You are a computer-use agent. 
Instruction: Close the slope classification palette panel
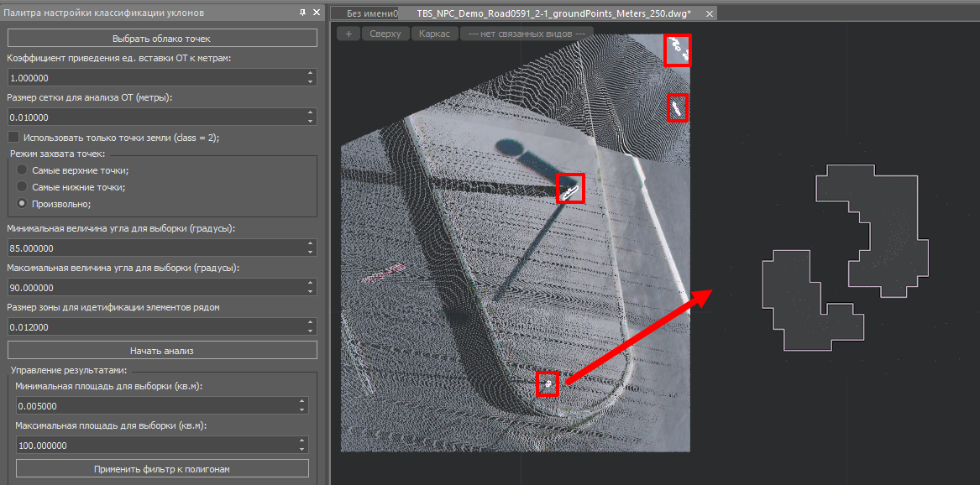click(x=317, y=13)
